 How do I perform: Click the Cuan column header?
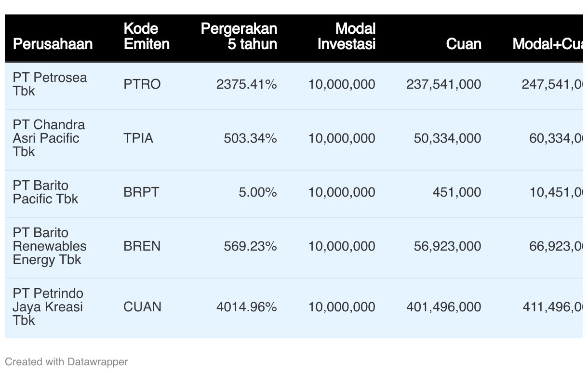[464, 44]
